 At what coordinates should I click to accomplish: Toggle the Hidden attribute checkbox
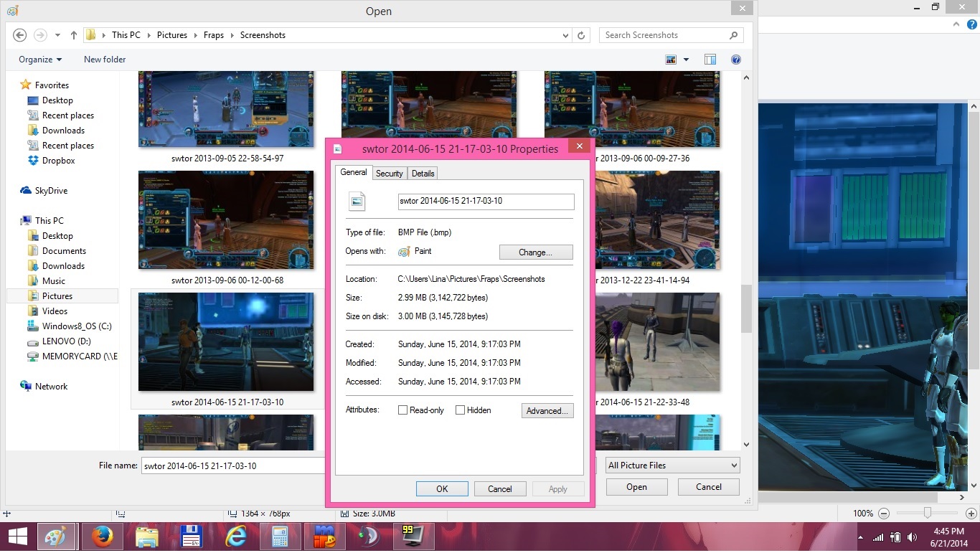(461, 410)
